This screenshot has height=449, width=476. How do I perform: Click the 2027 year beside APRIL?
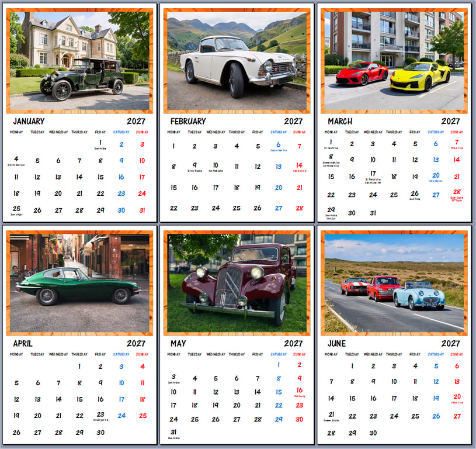coord(136,344)
